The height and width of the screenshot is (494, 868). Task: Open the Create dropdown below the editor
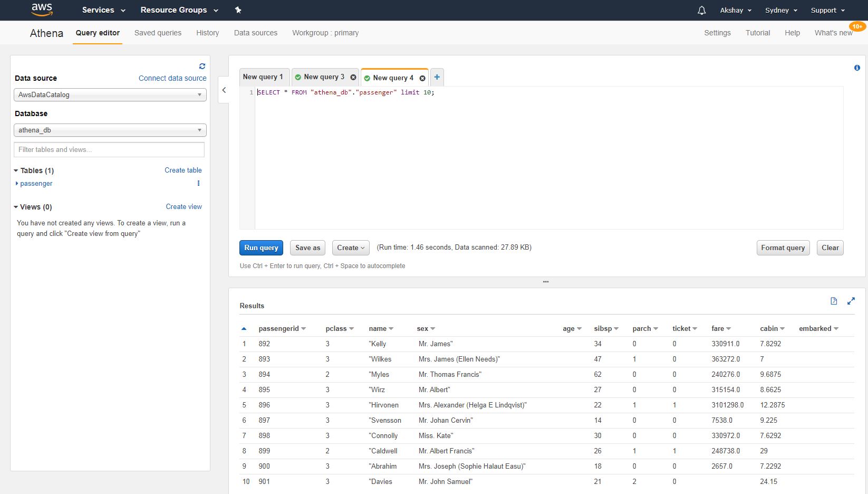point(350,248)
